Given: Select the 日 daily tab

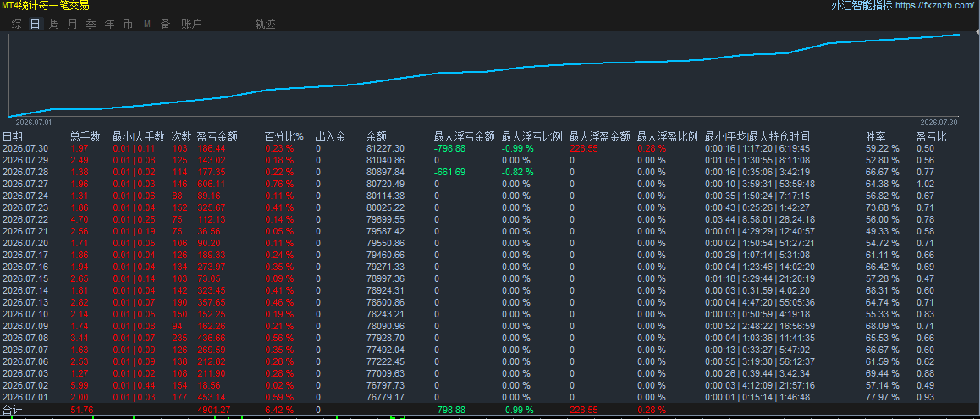Looking at the screenshot, I should (x=35, y=25).
